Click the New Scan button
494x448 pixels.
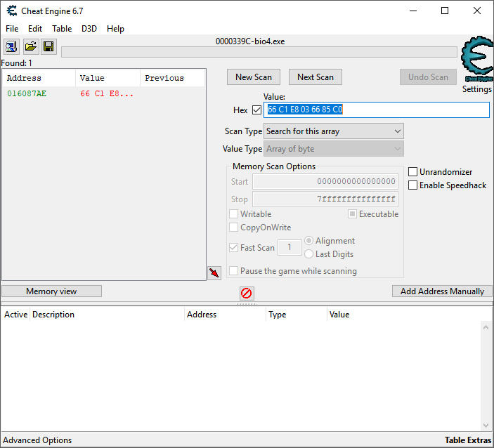[253, 77]
